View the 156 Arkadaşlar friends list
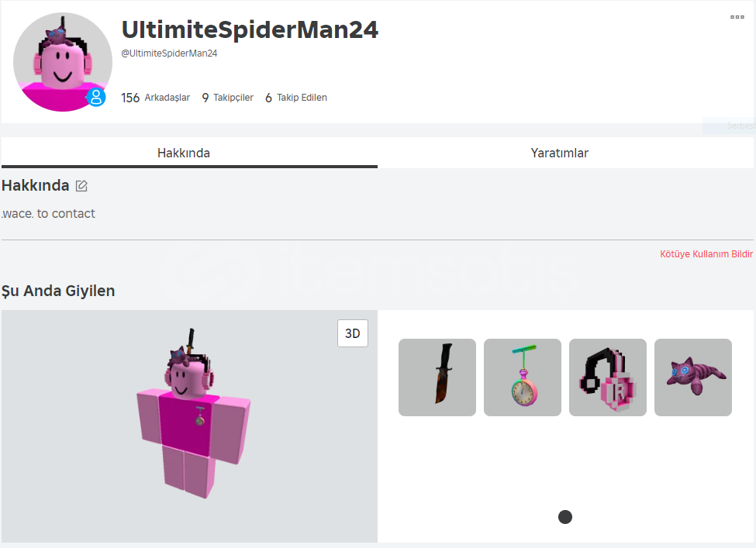 tap(155, 98)
